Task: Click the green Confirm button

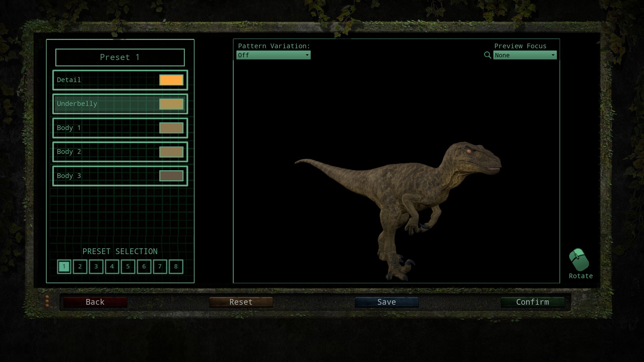Action: pos(532,302)
